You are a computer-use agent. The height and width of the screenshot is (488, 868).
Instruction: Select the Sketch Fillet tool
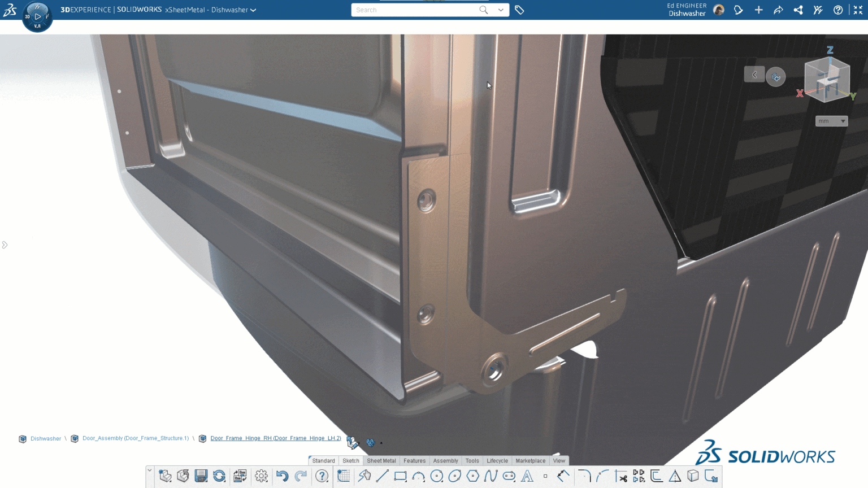point(583,476)
